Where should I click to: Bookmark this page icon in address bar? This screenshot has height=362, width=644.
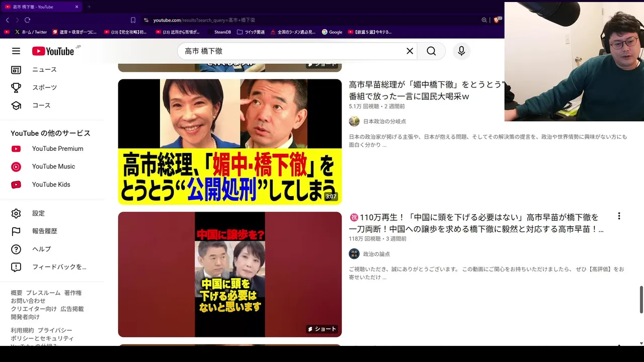tap(133, 20)
